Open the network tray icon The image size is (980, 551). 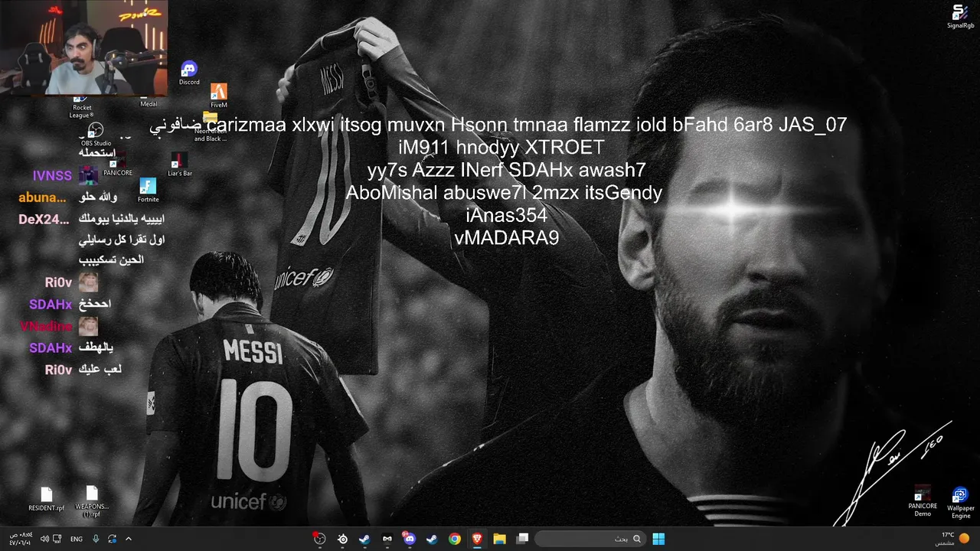(58, 539)
